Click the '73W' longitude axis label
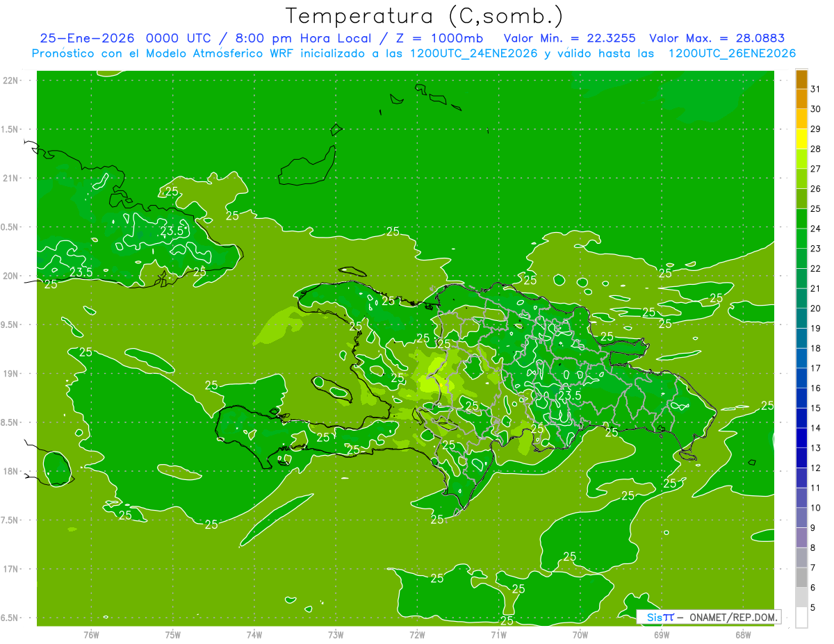 tap(336, 634)
